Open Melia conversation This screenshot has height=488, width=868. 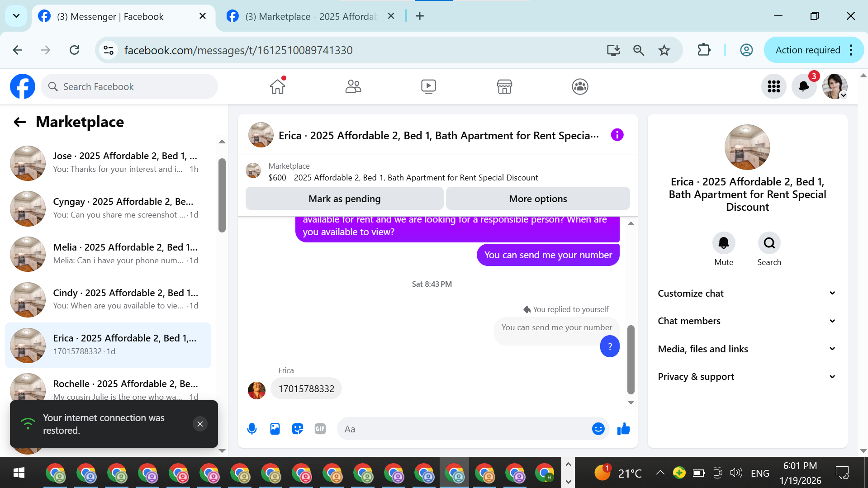(108, 254)
